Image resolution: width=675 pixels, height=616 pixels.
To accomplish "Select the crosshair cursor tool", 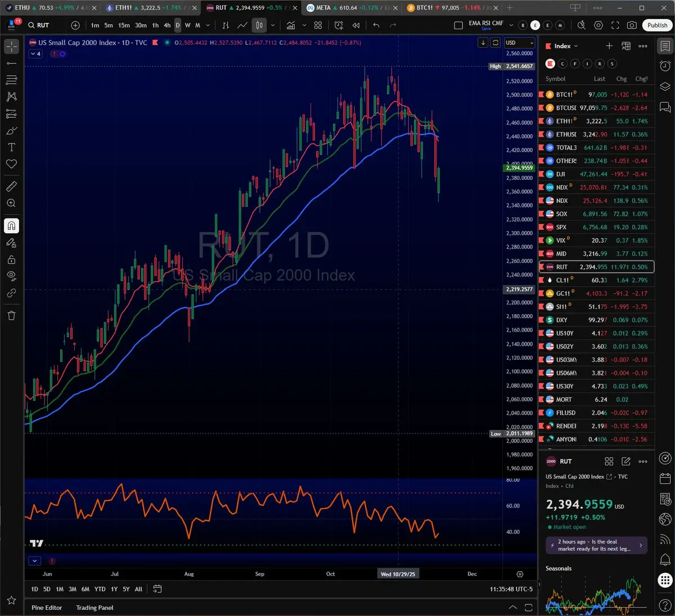I will [x=11, y=47].
